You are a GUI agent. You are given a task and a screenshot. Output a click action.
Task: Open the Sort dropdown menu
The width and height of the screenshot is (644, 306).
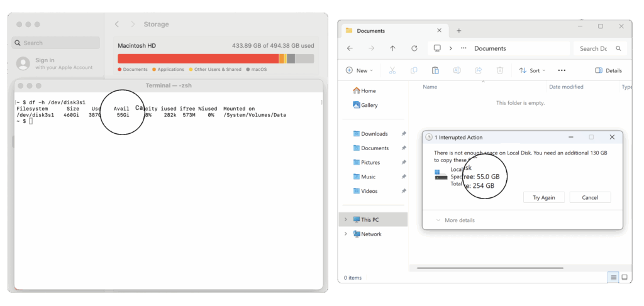click(x=532, y=70)
